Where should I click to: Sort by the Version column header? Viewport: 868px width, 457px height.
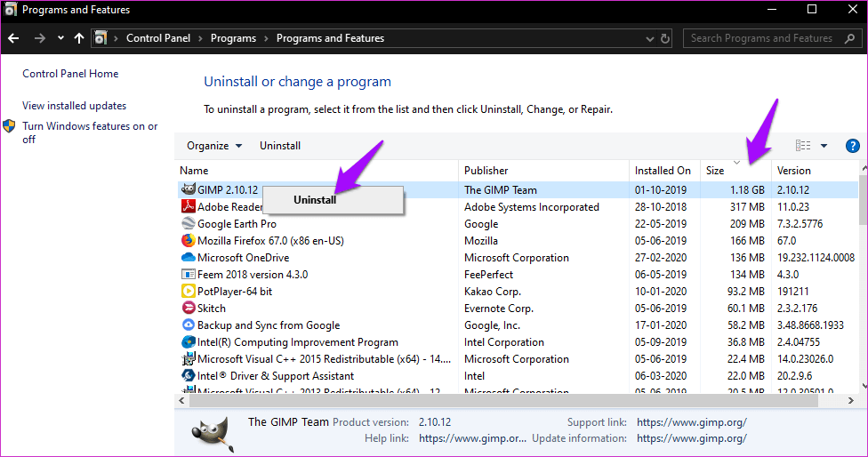815,171
